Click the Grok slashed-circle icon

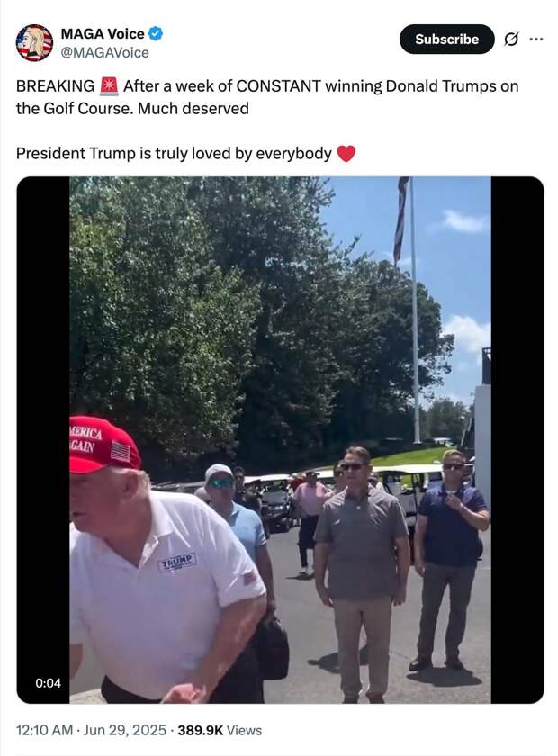point(511,39)
